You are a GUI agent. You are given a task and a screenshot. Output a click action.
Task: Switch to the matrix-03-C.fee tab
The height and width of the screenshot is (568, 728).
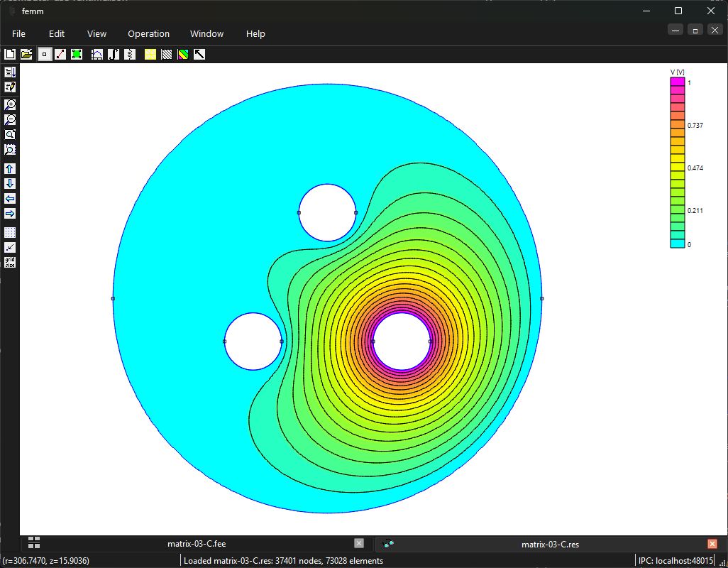[x=197, y=543]
